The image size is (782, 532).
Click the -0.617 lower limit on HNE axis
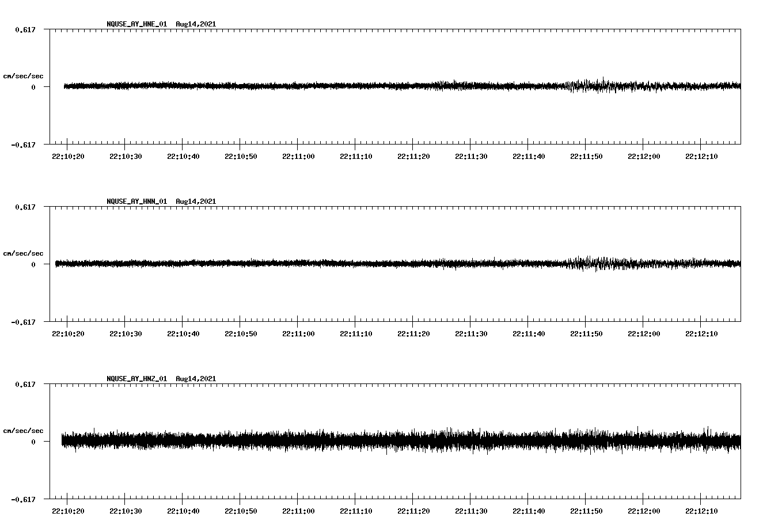pyautogui.click(x=23, y=145)
